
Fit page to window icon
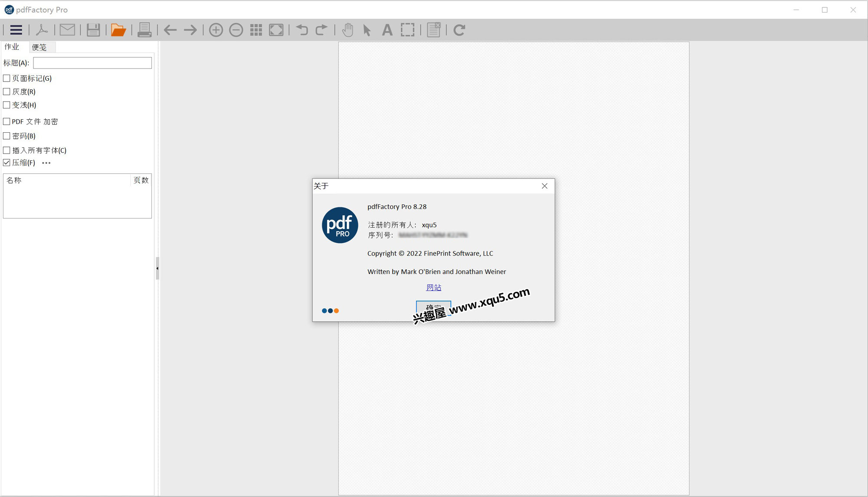coord(276,30)
